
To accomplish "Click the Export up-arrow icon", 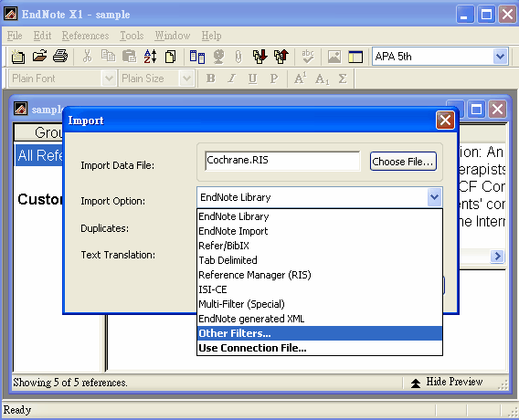I will (x=281, y=57).
